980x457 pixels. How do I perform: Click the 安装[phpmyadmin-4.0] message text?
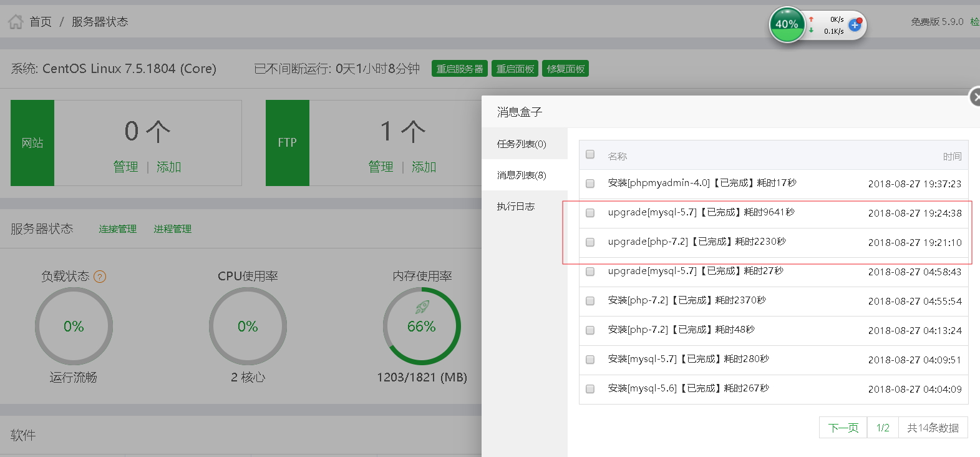tap(702, 183)
